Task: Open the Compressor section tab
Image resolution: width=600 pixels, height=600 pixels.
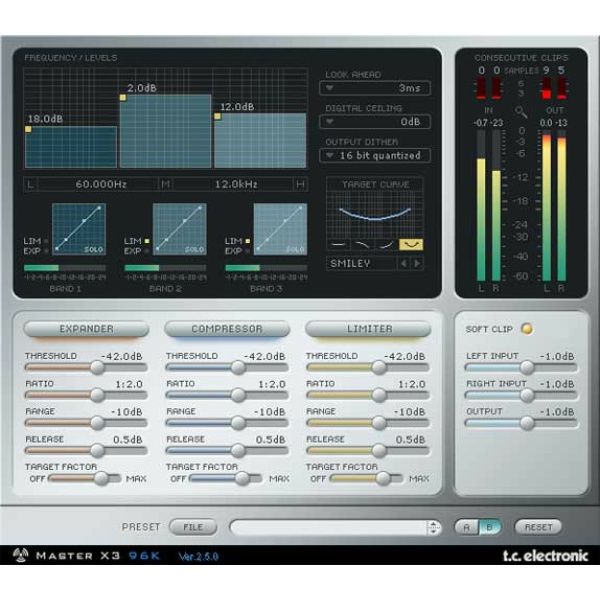Action: [227, 329]
